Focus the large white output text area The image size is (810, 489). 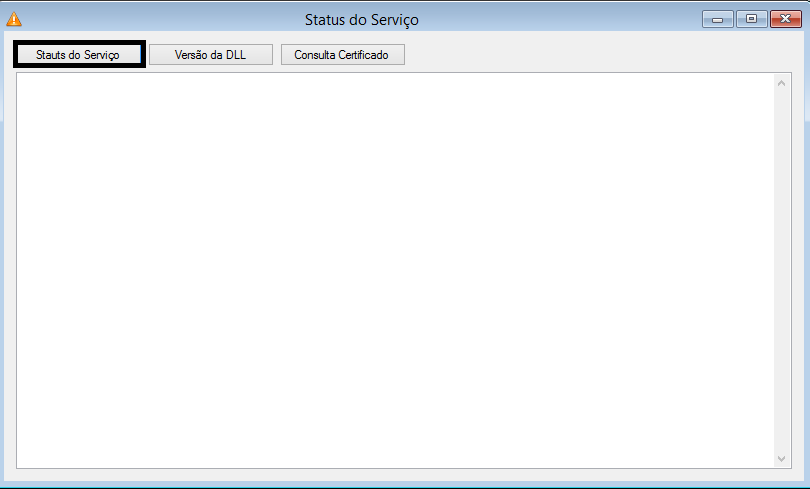(x=395, y=270)
